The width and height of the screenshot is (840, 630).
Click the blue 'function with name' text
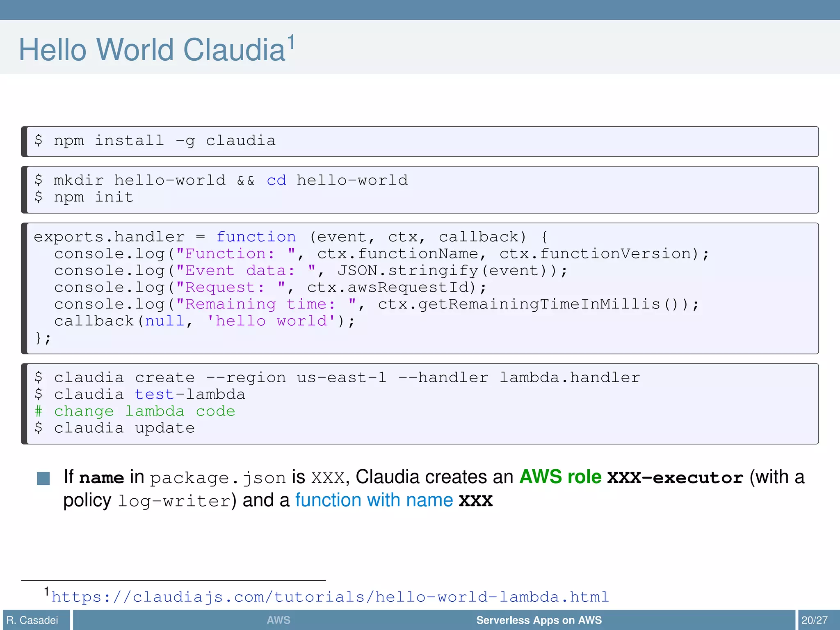[x=374, y=500]
